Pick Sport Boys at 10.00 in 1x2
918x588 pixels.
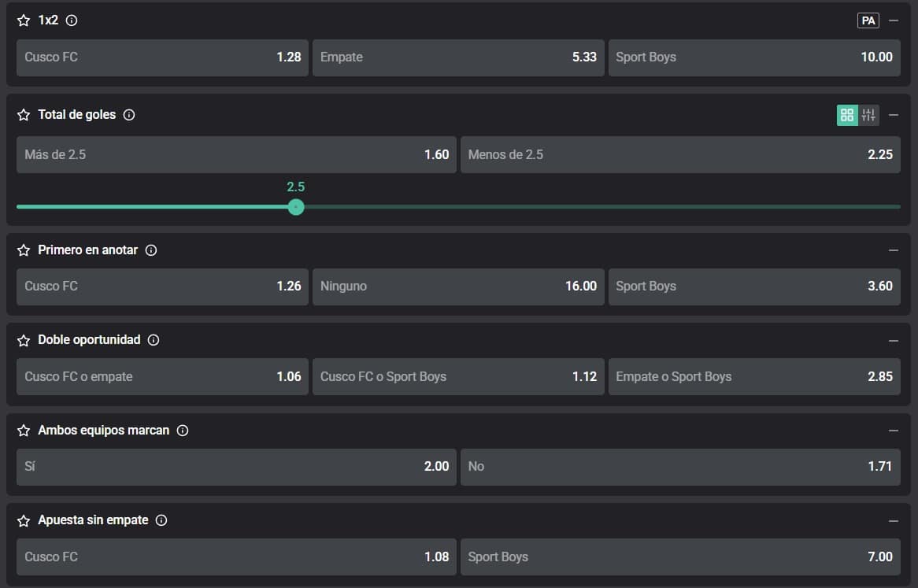coord(753,57)
